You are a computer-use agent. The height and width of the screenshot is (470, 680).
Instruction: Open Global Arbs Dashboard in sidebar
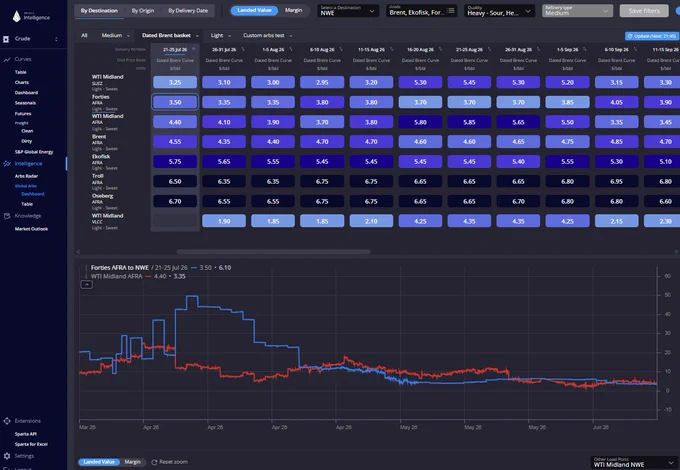click(x=33, y=194)
